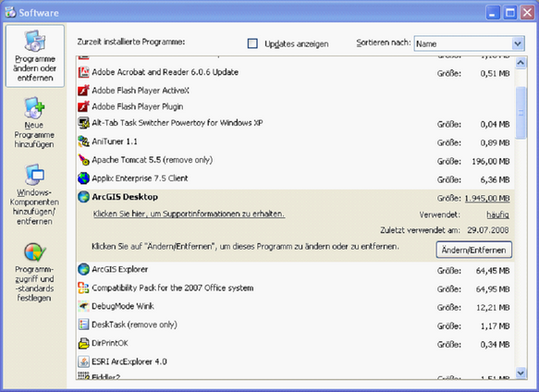Click the 196,00 MB size value
The width and height of the screenshot is (539, 392).
[491, 161]
